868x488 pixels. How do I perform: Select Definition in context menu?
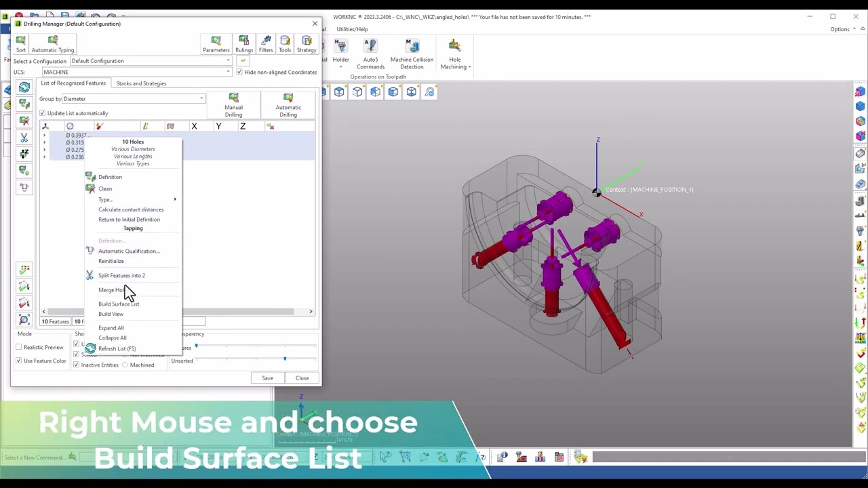click(110, 177)
